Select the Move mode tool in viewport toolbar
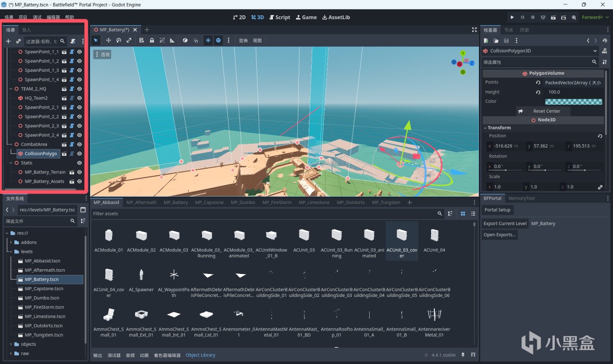 pyautogui.click(x=108, y=41)
